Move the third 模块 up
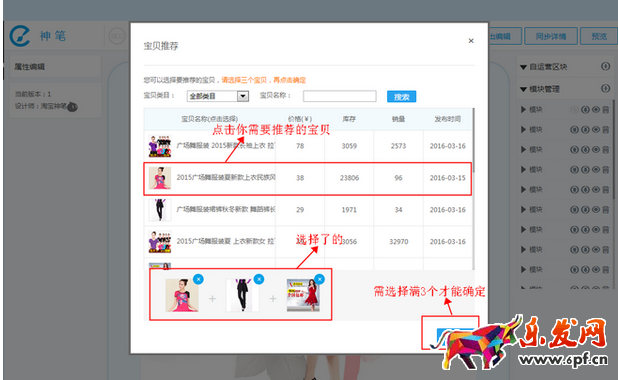 (575, 149)
